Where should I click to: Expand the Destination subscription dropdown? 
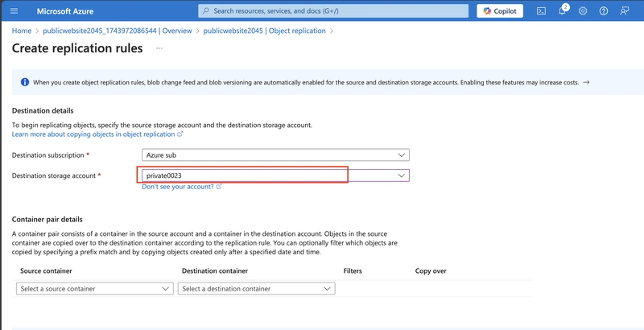(x=275, y=155)
